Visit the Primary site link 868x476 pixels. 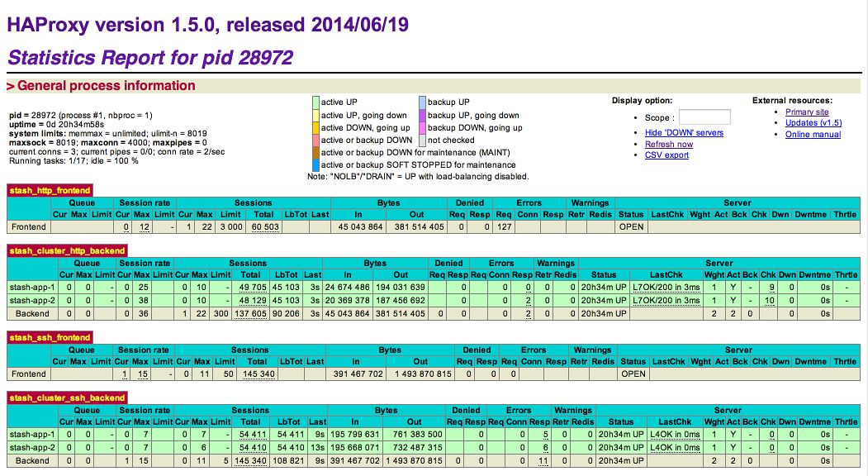pyautogui.click(x=807, y=112)
